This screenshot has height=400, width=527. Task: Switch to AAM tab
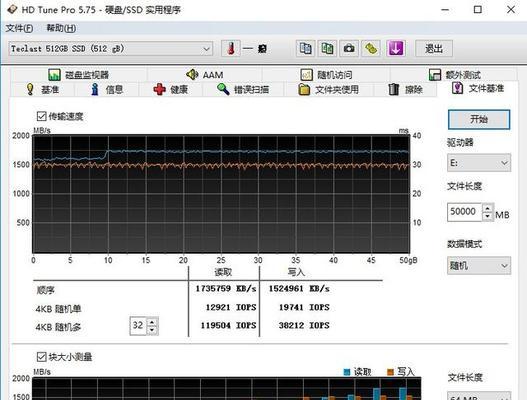click(205, 74)
